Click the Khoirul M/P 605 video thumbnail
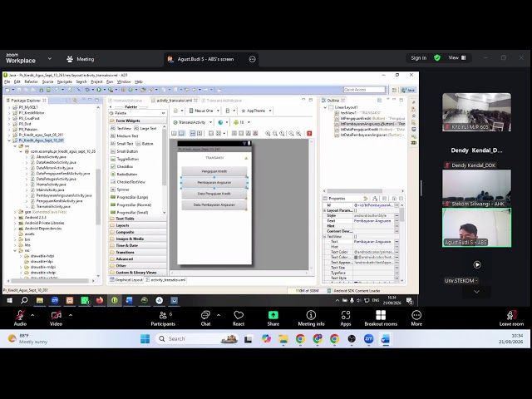Screen dimensions: 532x399 click(476, 112)
